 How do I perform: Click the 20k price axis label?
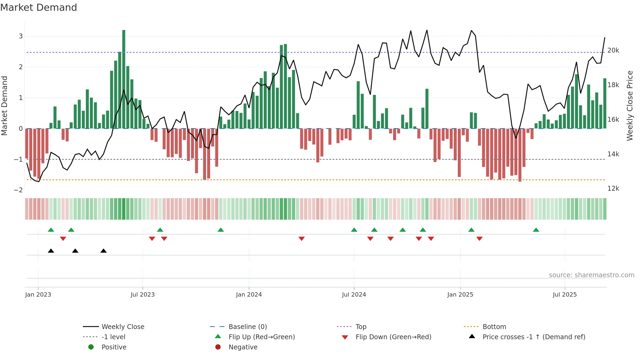coord(613,50)
